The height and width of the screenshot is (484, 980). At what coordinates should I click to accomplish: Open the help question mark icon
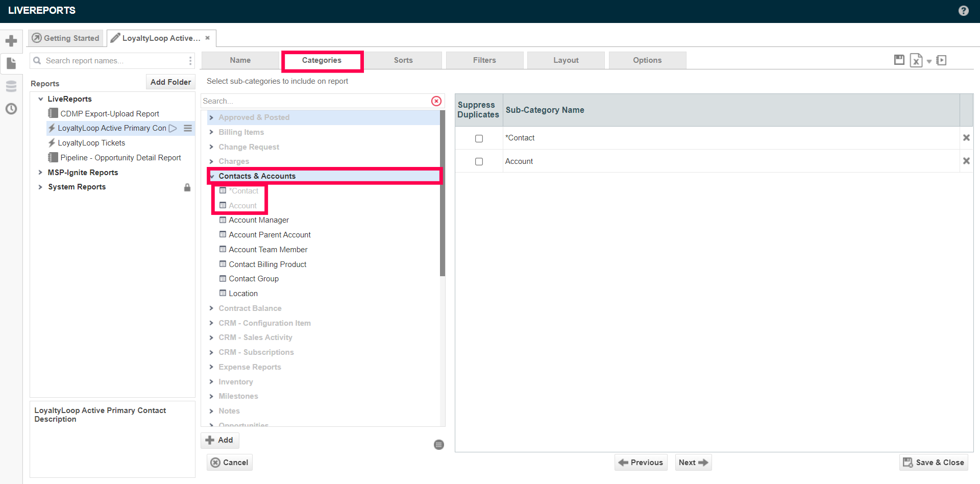click(963, 11)
